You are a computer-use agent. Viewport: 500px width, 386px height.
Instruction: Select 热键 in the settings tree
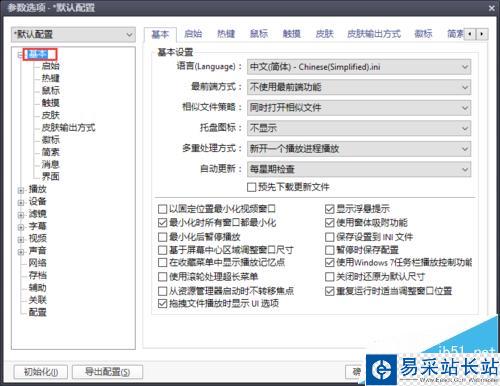click(50, 78)
